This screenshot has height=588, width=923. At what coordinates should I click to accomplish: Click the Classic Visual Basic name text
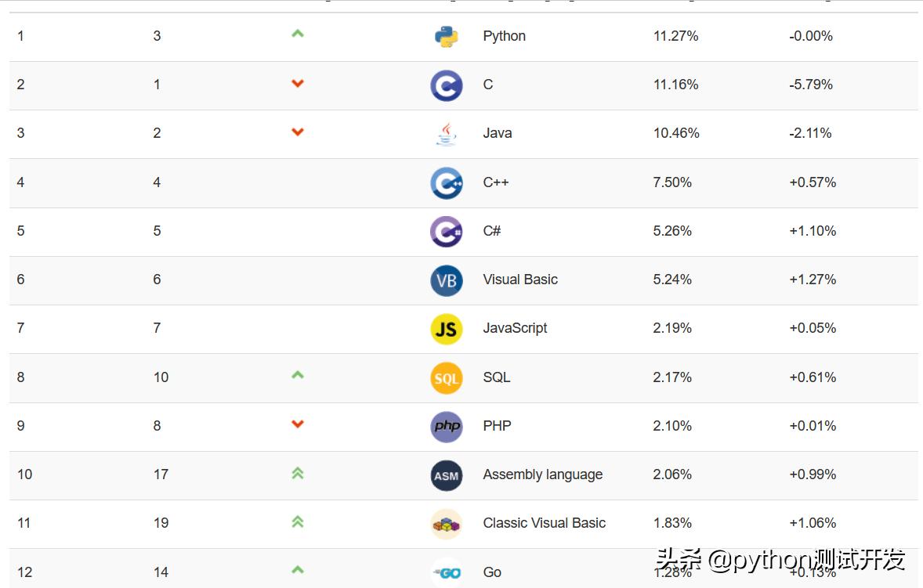(x=544, y=523)
